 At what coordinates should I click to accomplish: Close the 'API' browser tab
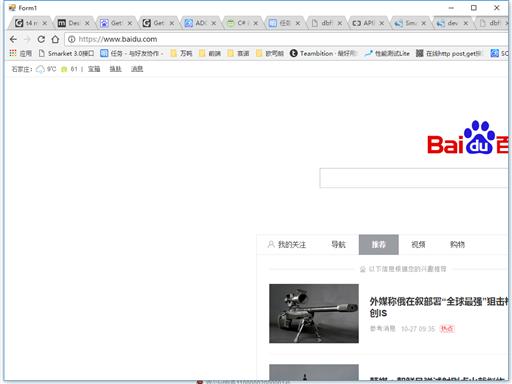point(382,23)
